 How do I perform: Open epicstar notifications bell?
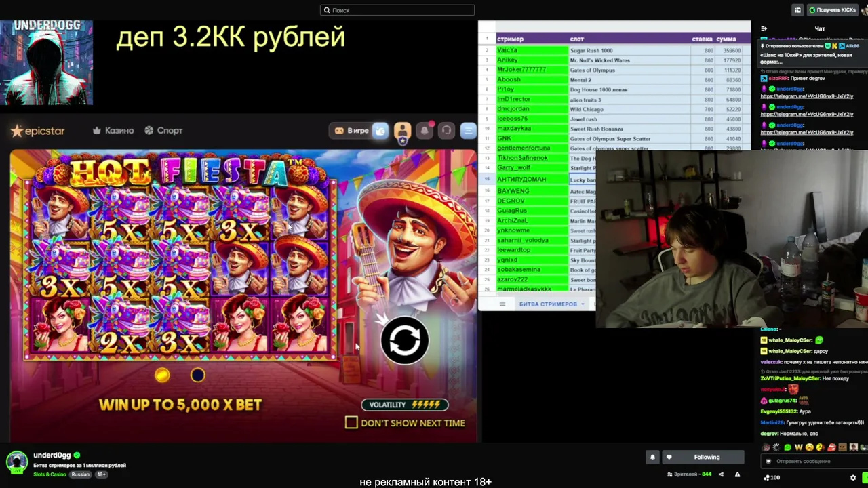coord(425,131)
